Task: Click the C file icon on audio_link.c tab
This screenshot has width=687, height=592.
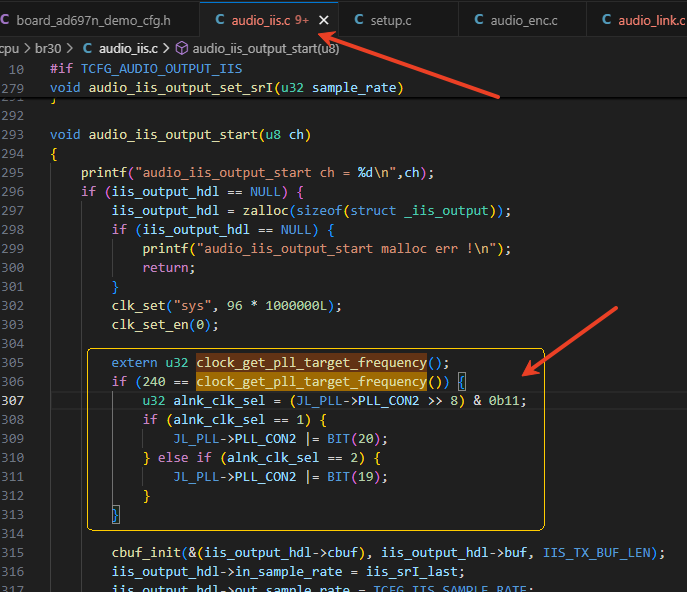Action: (606, 20)
